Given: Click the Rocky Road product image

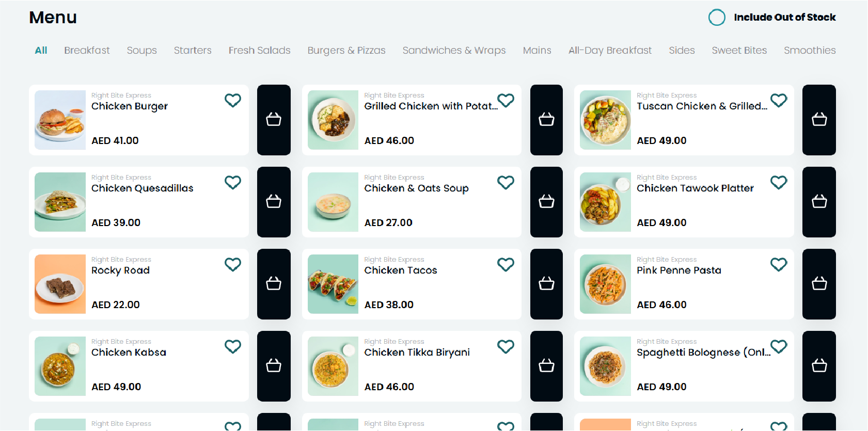Looking at the screenshot, I should pyautogui.click(x=60, y=284).
